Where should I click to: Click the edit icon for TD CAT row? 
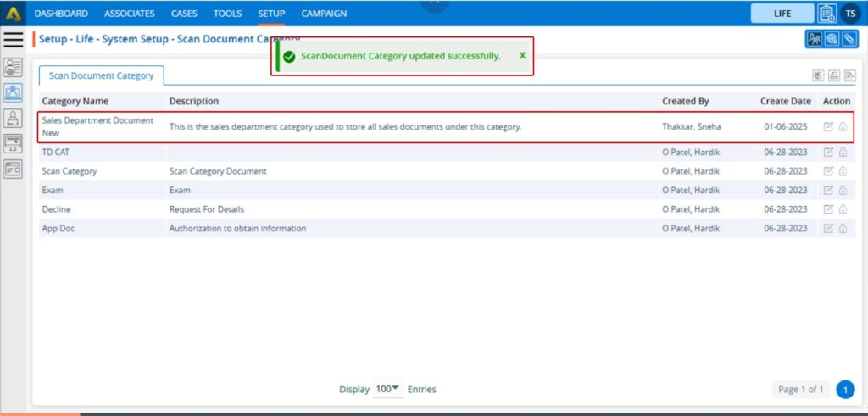click(x=828, y=153)
